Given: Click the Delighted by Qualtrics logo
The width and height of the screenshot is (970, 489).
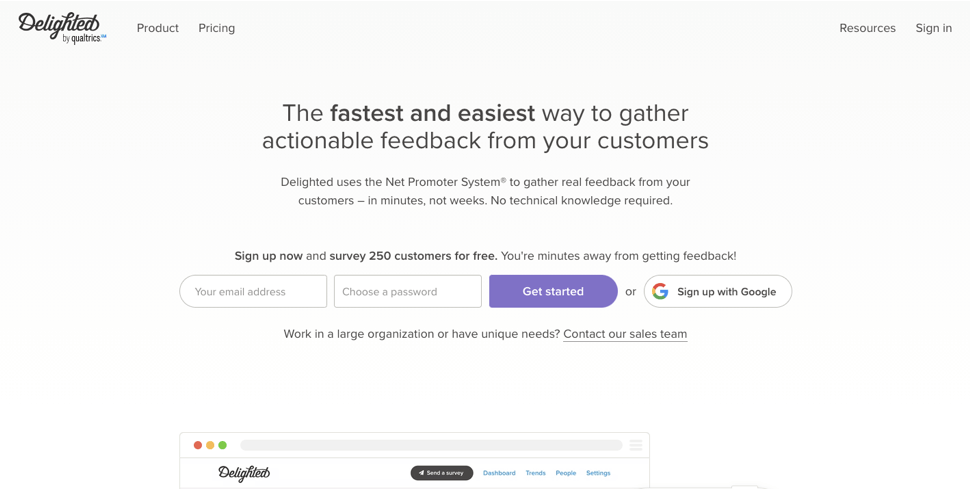Looking at the screenshot, I should 62,28.
